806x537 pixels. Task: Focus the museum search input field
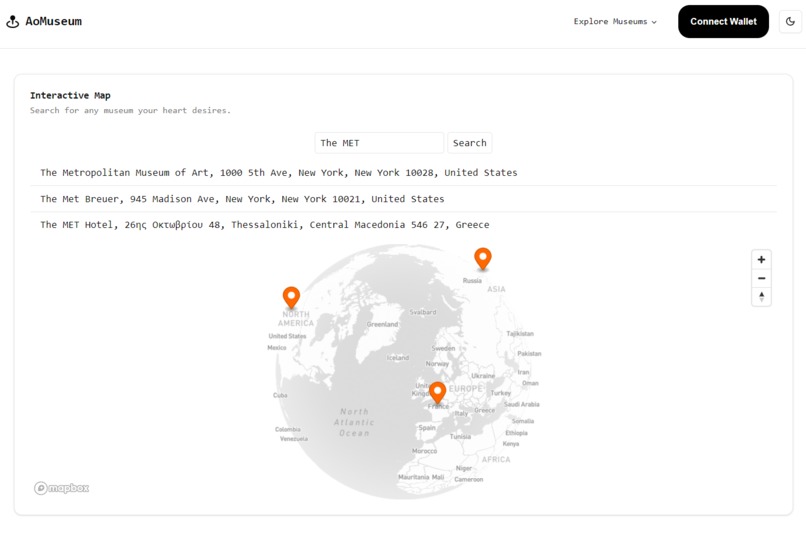[379, 143]
